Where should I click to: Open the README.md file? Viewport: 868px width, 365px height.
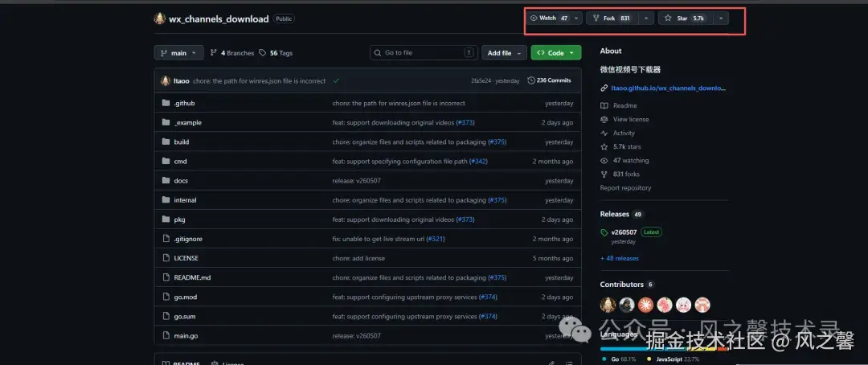(192, 277)
